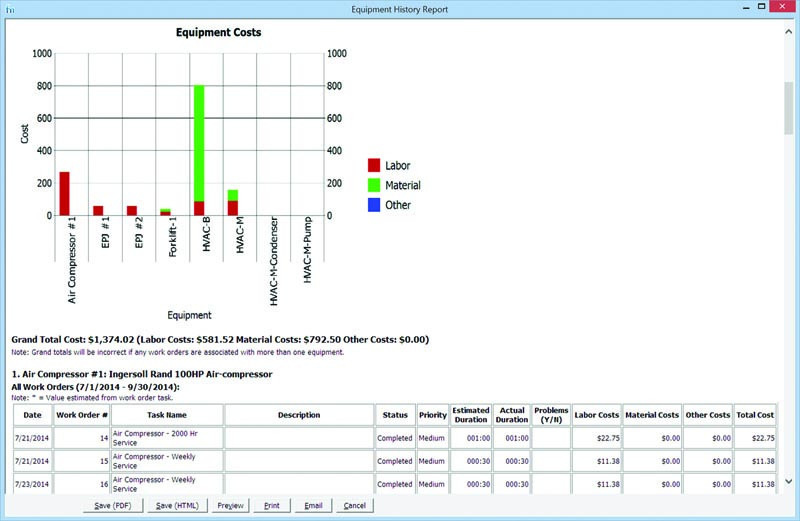The image size is (800, 521).
Task: Click the Air Compressor #1 labor bar
Action: 64,193
